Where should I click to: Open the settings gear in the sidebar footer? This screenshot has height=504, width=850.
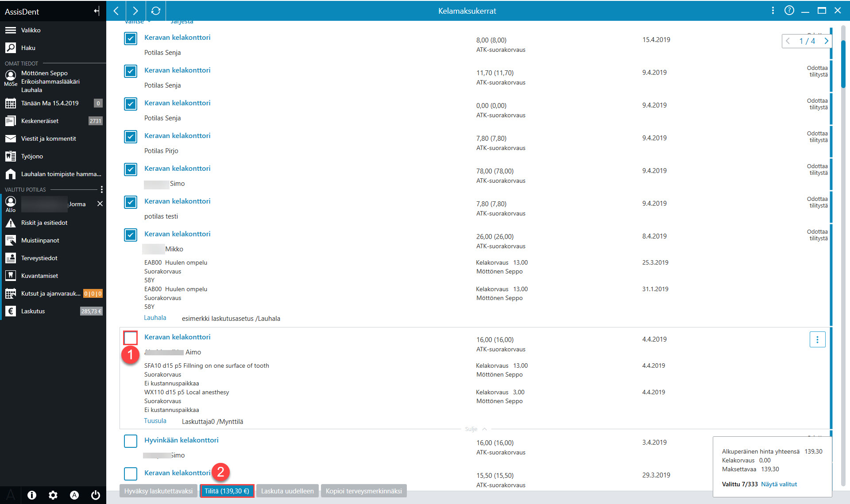click(53, 495)
